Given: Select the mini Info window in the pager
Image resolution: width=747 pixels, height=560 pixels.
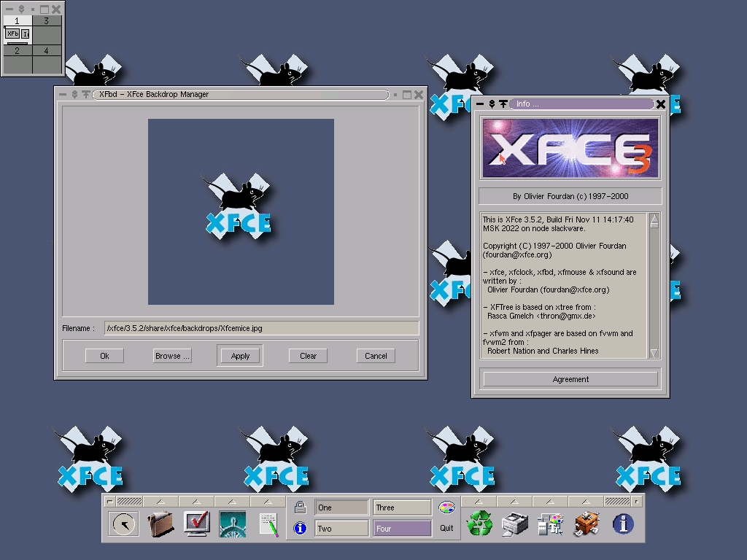Looking at the screenshot, I should click(x=26, y=34).
